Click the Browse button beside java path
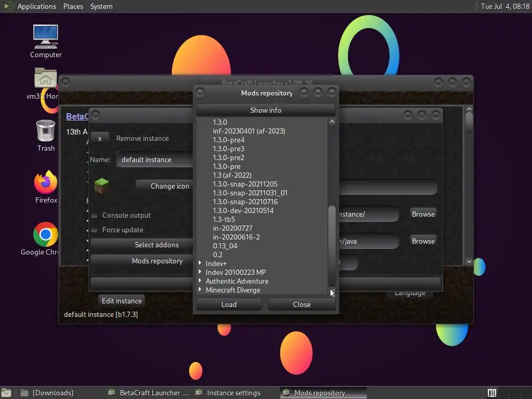 tap(423, 241)
